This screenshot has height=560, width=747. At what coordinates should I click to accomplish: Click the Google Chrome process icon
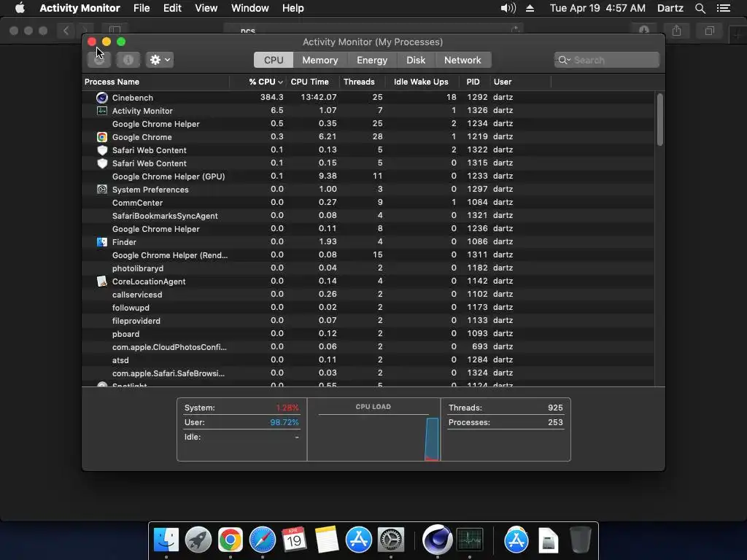(102, 137)
